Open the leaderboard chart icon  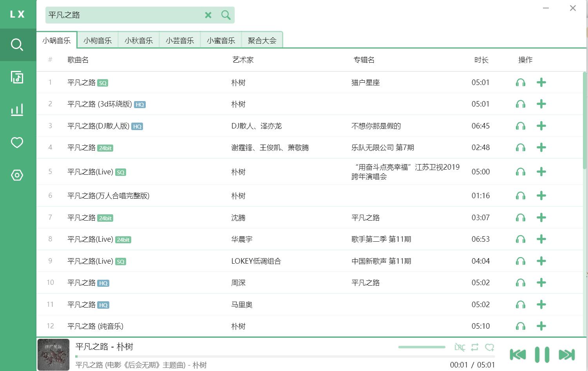17,110
